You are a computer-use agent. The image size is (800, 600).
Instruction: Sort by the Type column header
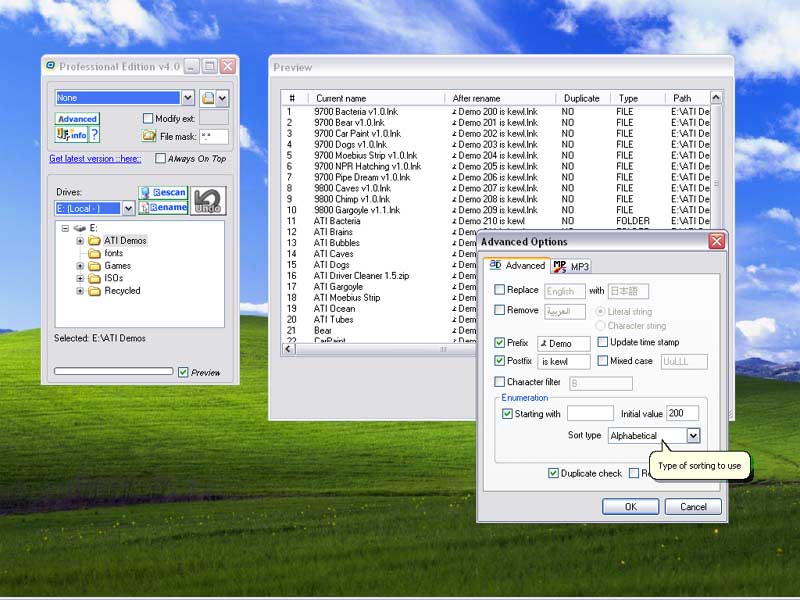[x=638, y=98]
